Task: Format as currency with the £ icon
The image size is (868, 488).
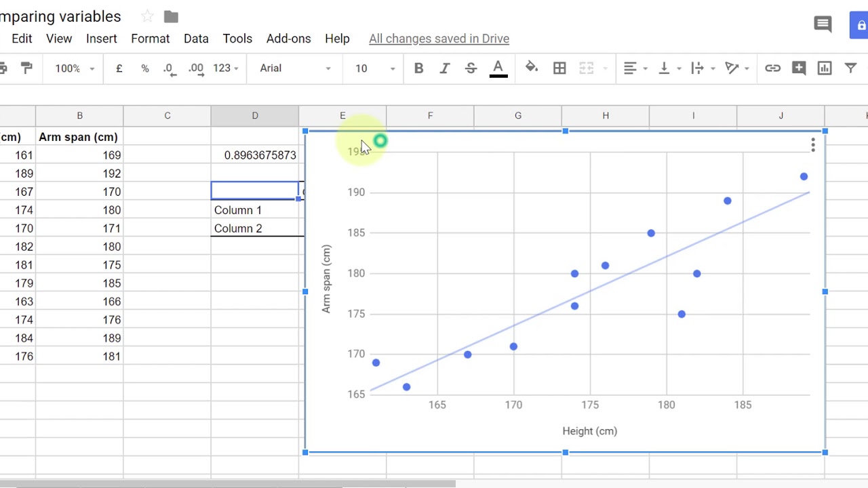Action: click(119, 68)
